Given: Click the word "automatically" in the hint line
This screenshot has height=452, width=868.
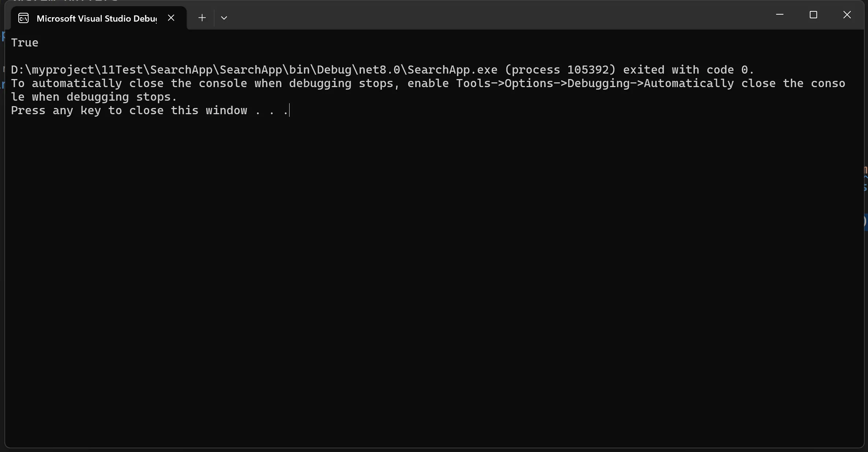Looking at the screenshot, I should click(77, 83).
